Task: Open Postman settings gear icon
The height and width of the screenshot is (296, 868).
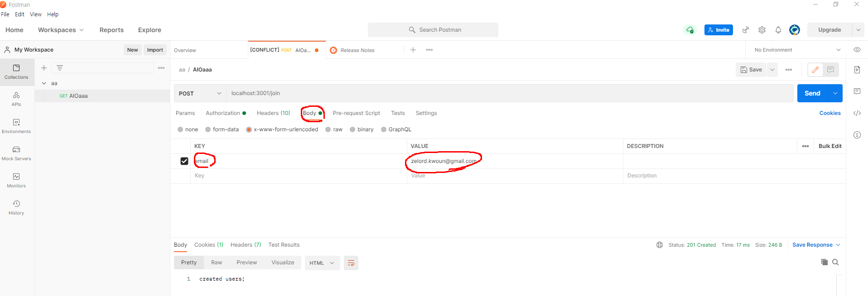Action: click(x=762, y=30)
